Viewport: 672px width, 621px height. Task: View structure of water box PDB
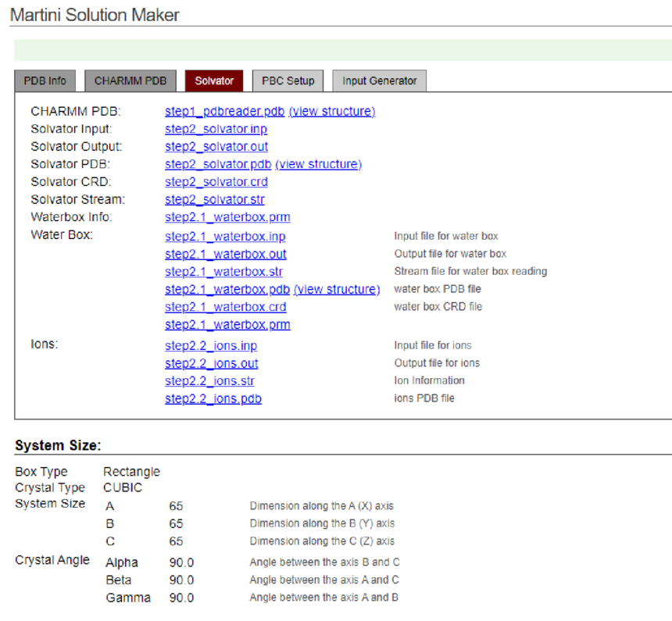tap(336, 289)
